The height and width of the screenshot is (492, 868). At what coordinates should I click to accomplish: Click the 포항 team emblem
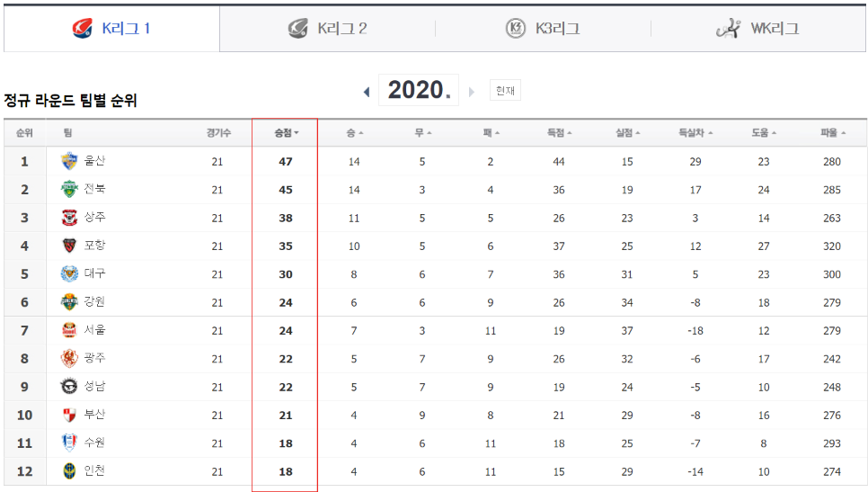pos(69,246)
